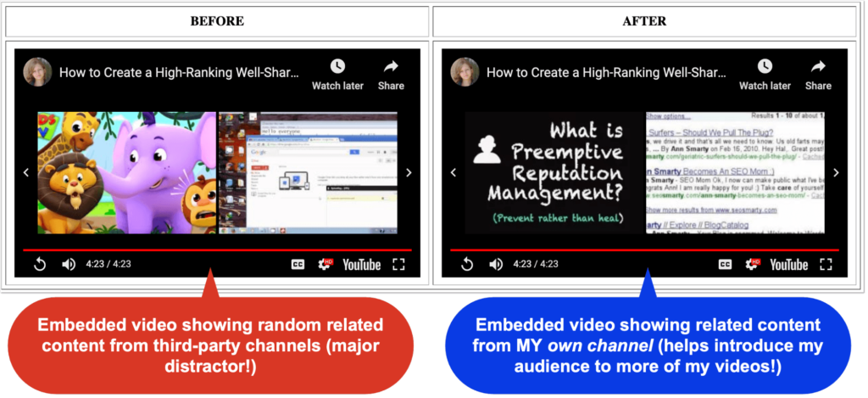
Task: Click channel avatar in BEFORE video
Action: pyautogui.click(x=37, y=72)
